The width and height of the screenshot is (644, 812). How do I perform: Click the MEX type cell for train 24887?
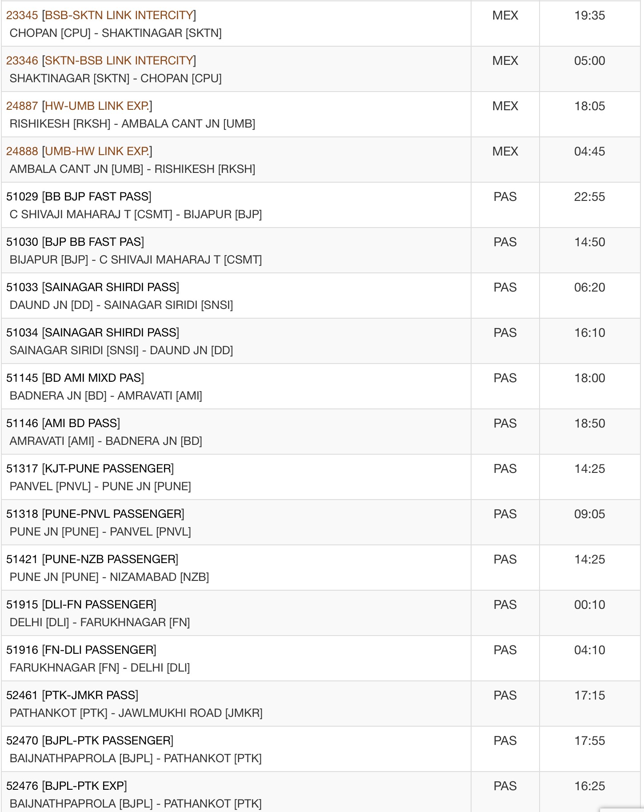point(505,106)
